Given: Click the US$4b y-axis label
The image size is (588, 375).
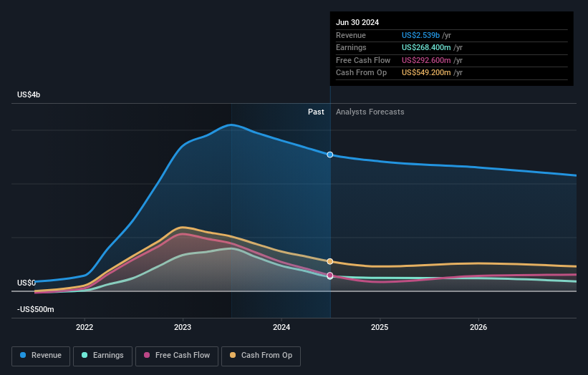Looking at the screenshot, I should click(x=29, y=94).
